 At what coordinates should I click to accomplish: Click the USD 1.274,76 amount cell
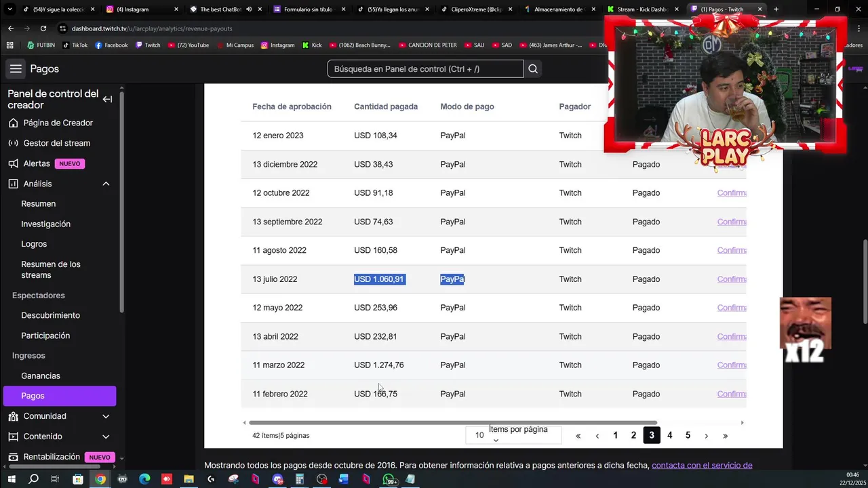[378, 365]
